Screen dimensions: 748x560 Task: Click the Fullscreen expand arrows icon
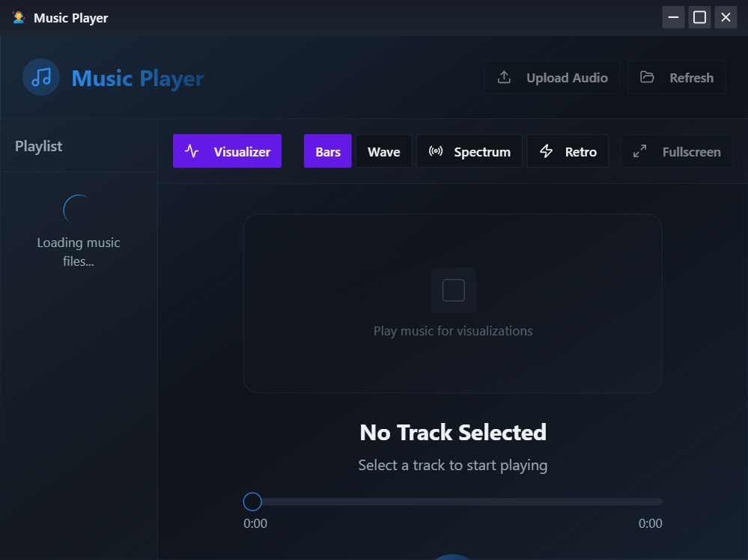639,151
